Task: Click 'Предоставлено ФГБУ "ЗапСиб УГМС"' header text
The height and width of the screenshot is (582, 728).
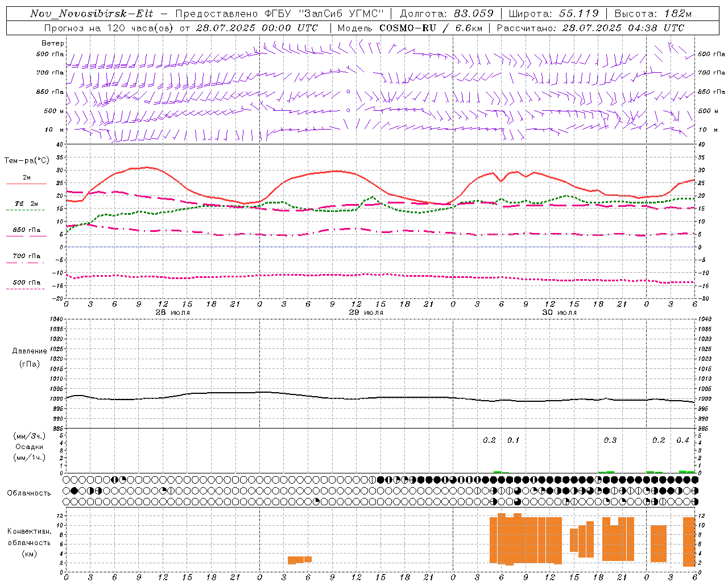Action: click(280, 14)
